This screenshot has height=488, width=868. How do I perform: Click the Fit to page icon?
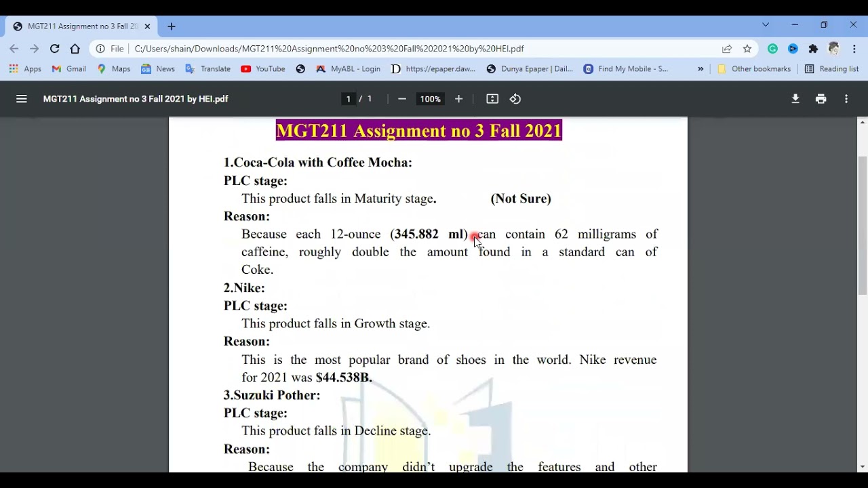(492, 99)
